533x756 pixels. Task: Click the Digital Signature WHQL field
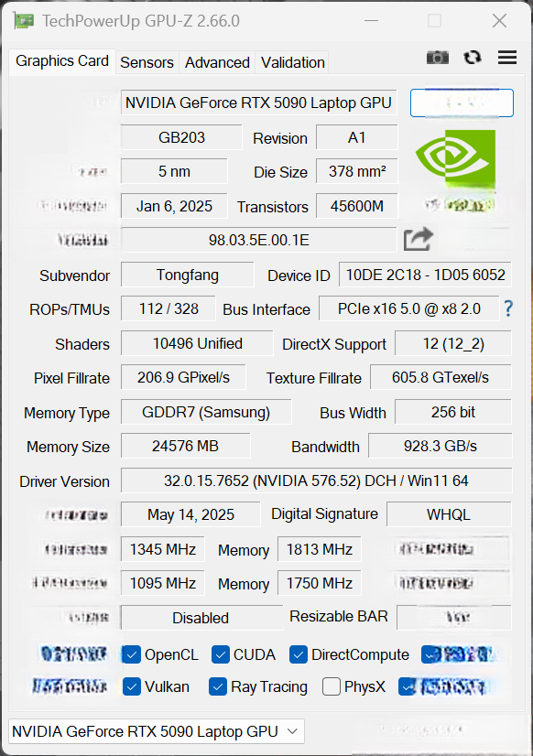pos(449,514)
